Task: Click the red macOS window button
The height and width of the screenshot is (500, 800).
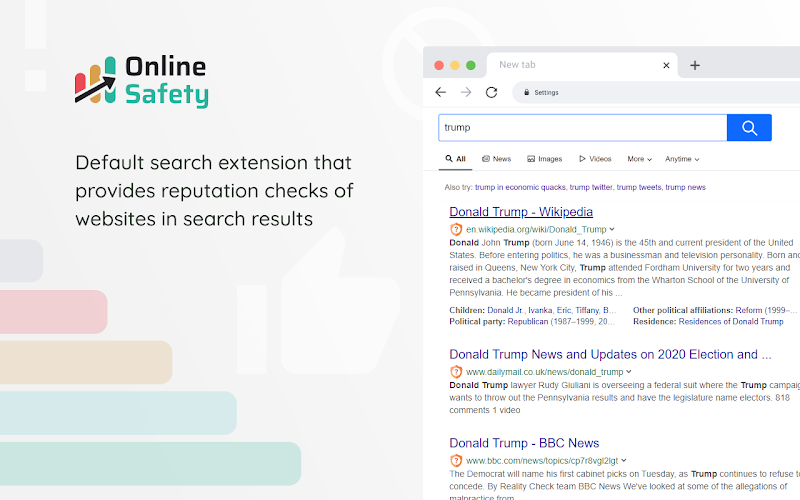Action: tap(439, 65)
